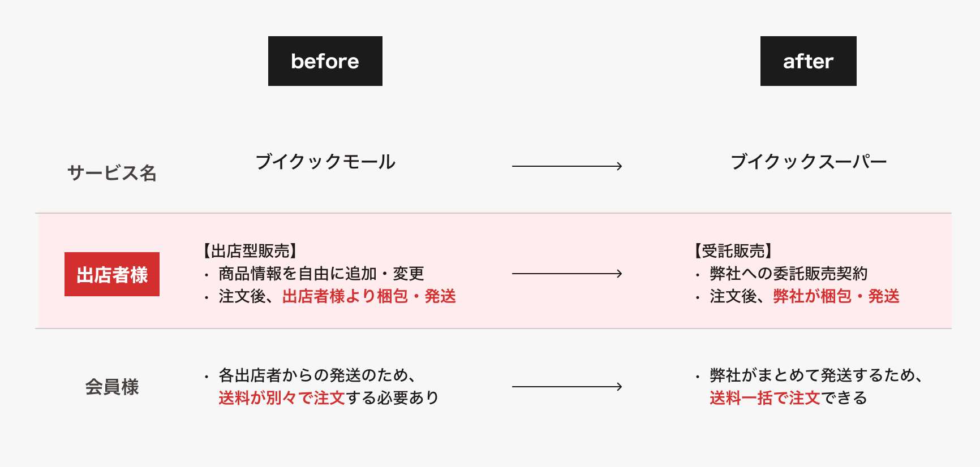Click the ブイクックモール service name
This screenshot has width=980, height=467.
pos(325,162)
